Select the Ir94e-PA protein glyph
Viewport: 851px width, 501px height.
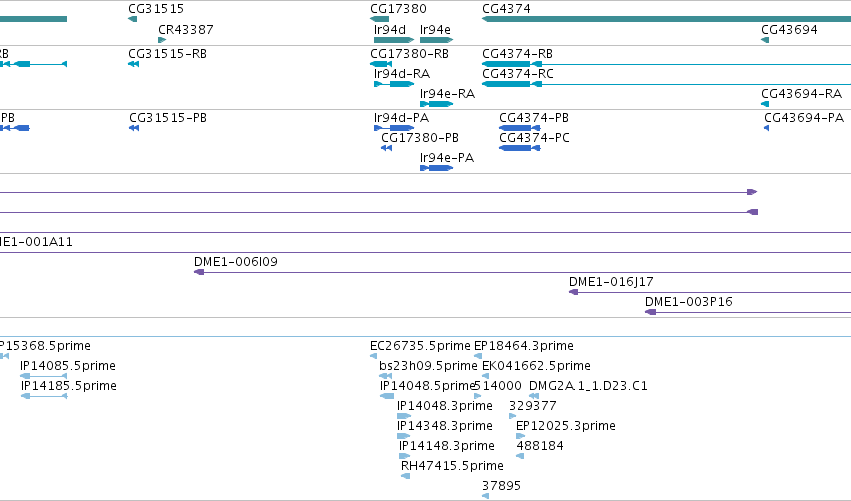[436, 168]
